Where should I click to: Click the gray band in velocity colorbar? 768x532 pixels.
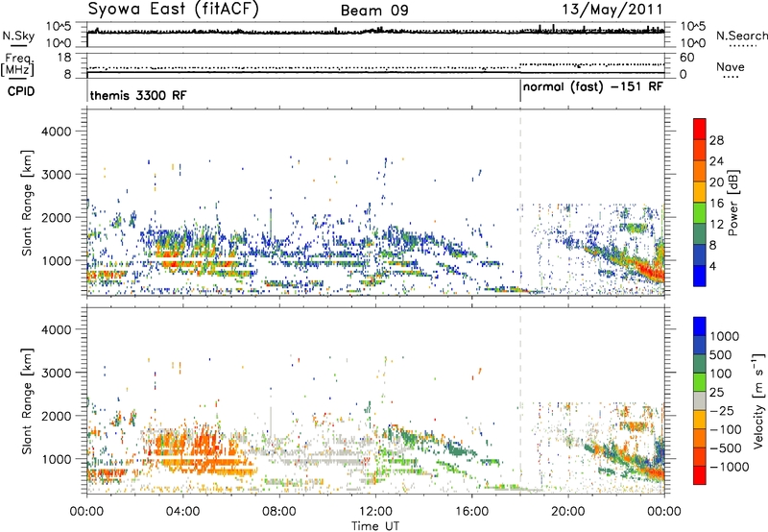pyautogui.click(x=700, y=400)
